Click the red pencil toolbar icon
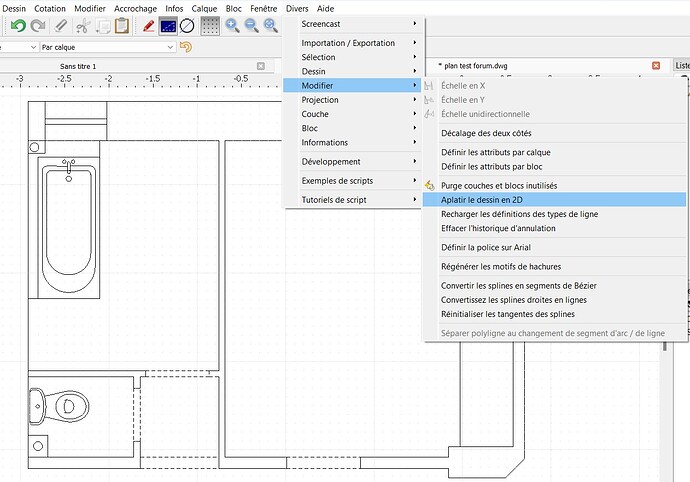690x482 pixels. [x=148, y=26]
